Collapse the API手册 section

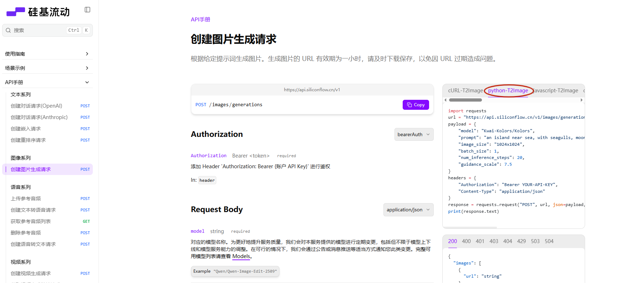(x=47, y=82)
